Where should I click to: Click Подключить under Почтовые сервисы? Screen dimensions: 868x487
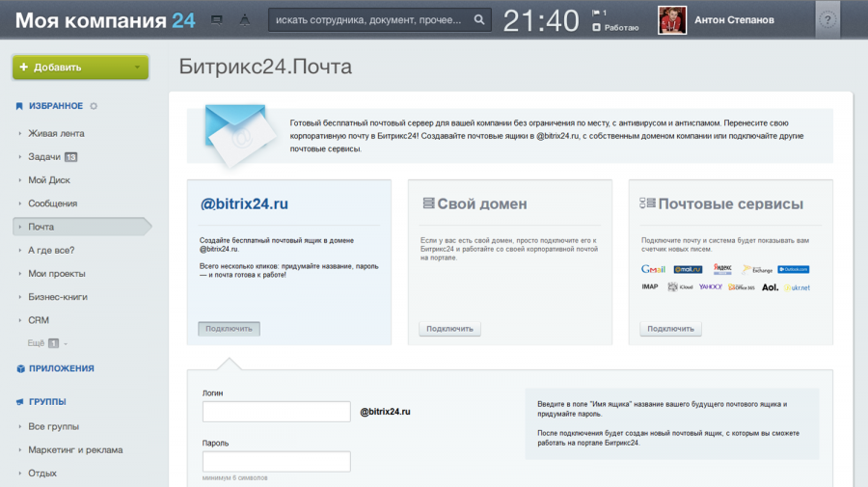[670, 329]
